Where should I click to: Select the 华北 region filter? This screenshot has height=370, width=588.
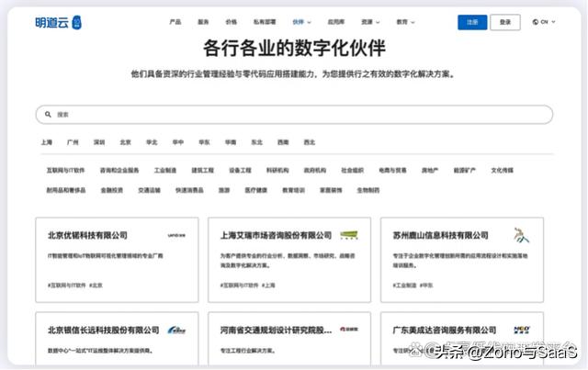[152, 142]
